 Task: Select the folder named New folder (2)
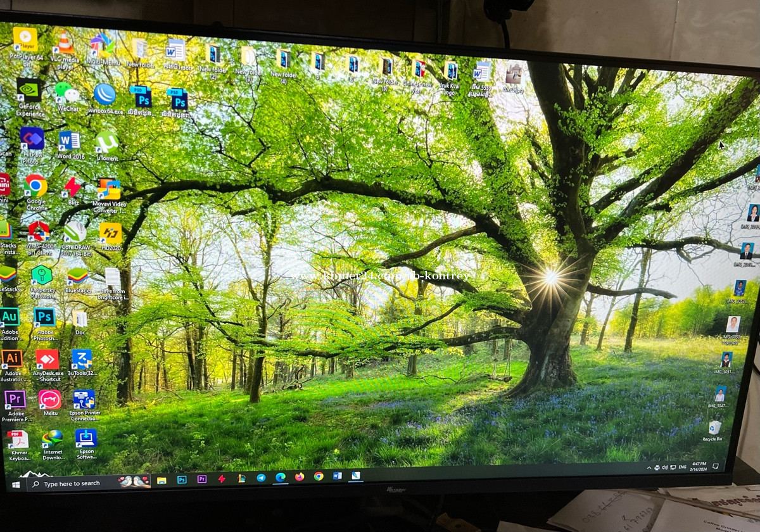point(213,61)
